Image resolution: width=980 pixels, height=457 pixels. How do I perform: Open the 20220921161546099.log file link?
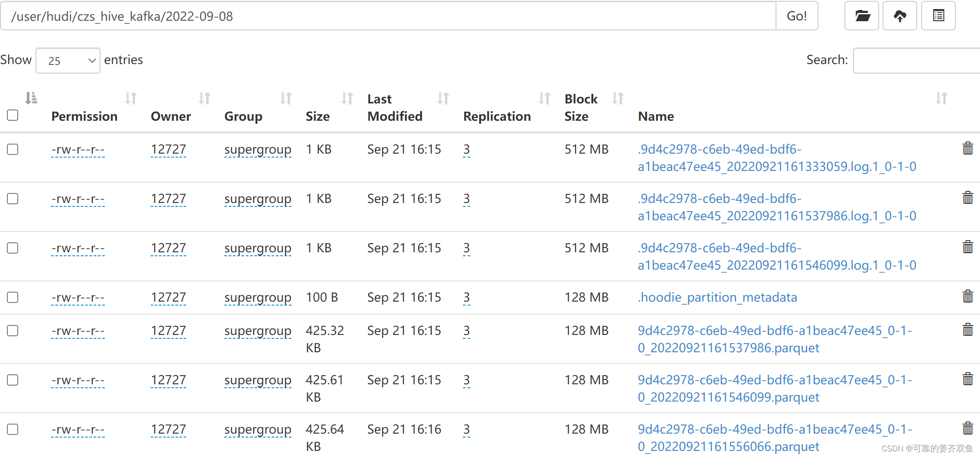[x=777, y=257]
